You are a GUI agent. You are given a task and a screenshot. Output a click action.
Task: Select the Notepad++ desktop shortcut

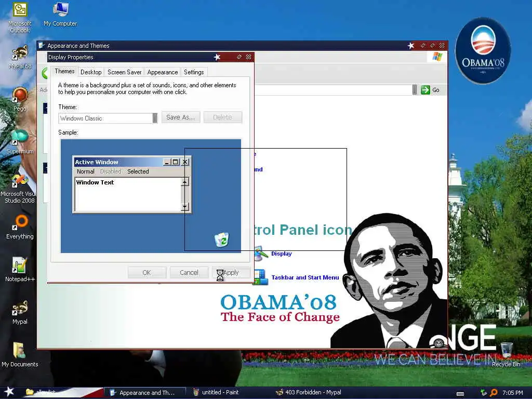(x=20, y=270)
